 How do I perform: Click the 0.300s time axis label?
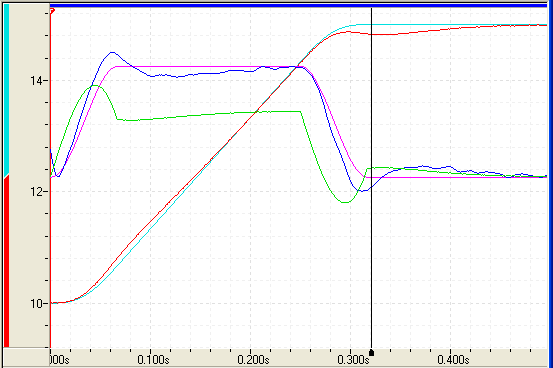353,360
